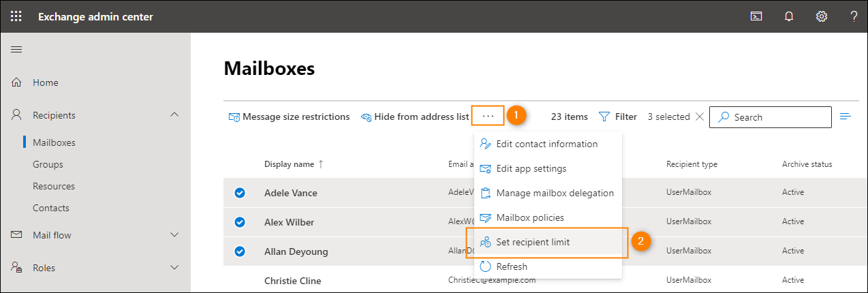Open Contacts in sidebar
Image resolution: width=868 pixels, height=293 pixels.
click(x=51, y=208)
